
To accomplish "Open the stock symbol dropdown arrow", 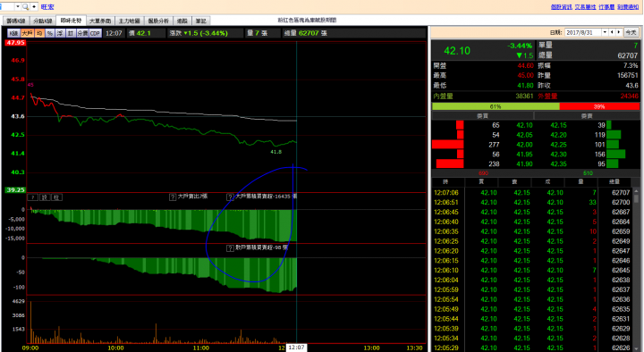I will [x=18, y=6].
